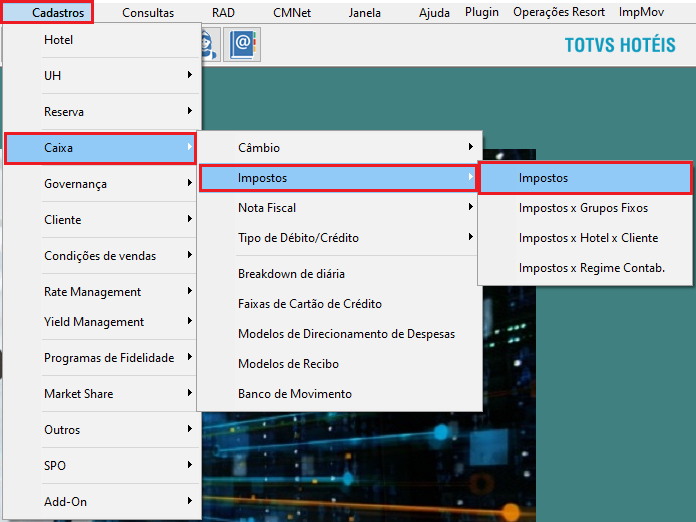Image resolution: width=696 pixels, height=522 pixels.
Task: Open the RAD menu
Action: point(223,12)
